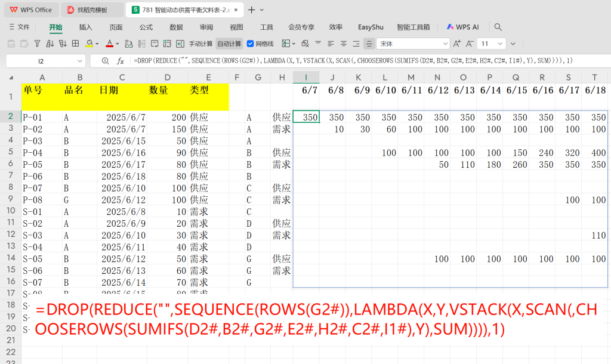Viewport: 611px width, 364px height.
Task: Select column header I
Action: 306,77
